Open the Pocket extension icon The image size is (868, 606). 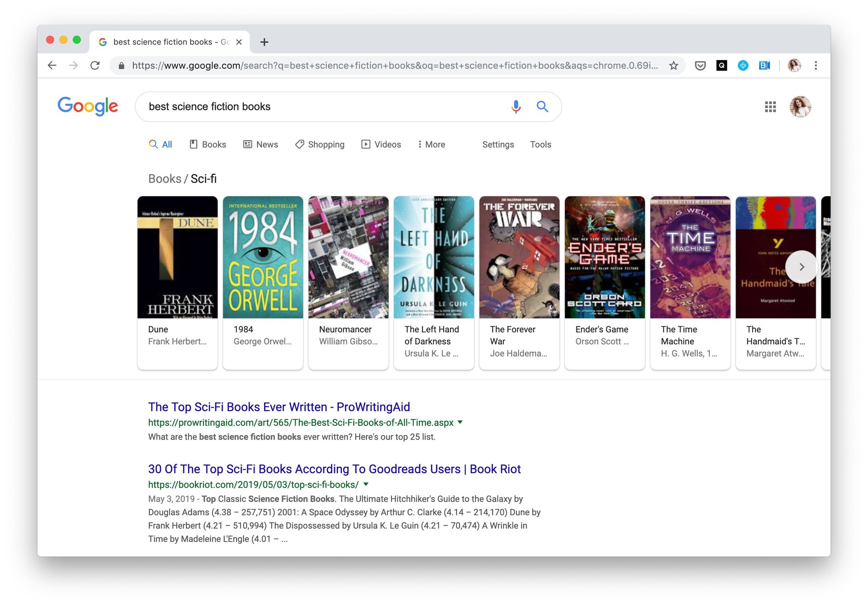(700, 66)
